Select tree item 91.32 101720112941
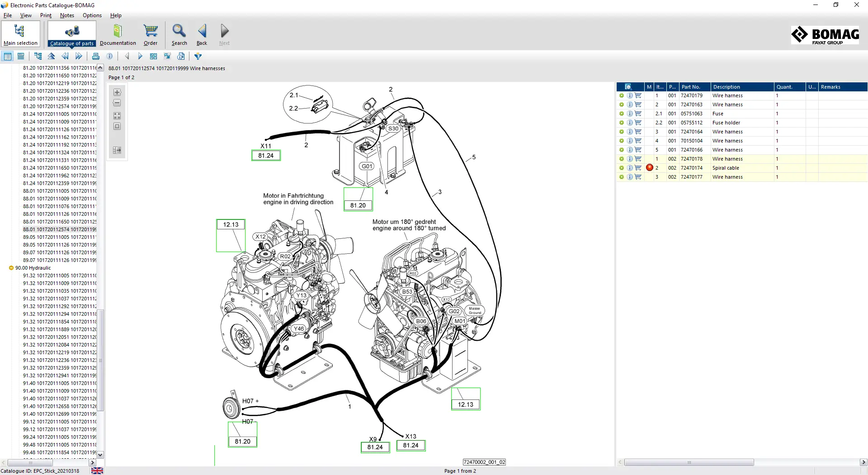This screenshot has width=868, height=475. (x=60, y=375)
